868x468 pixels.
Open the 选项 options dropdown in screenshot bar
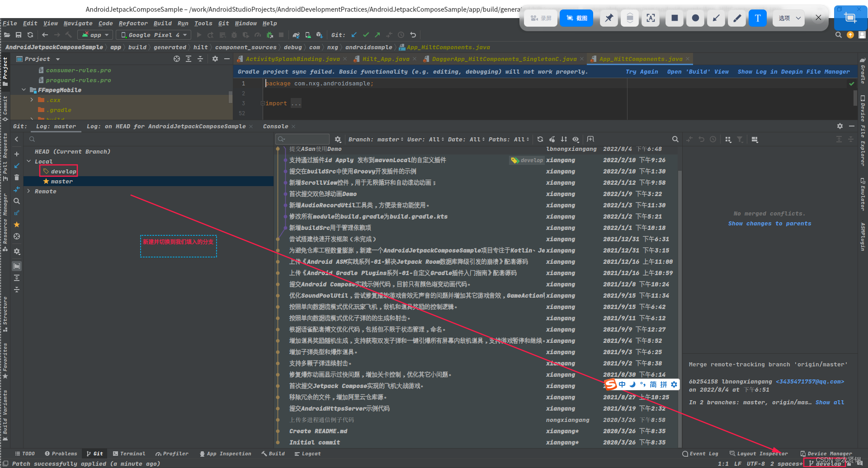789,18
